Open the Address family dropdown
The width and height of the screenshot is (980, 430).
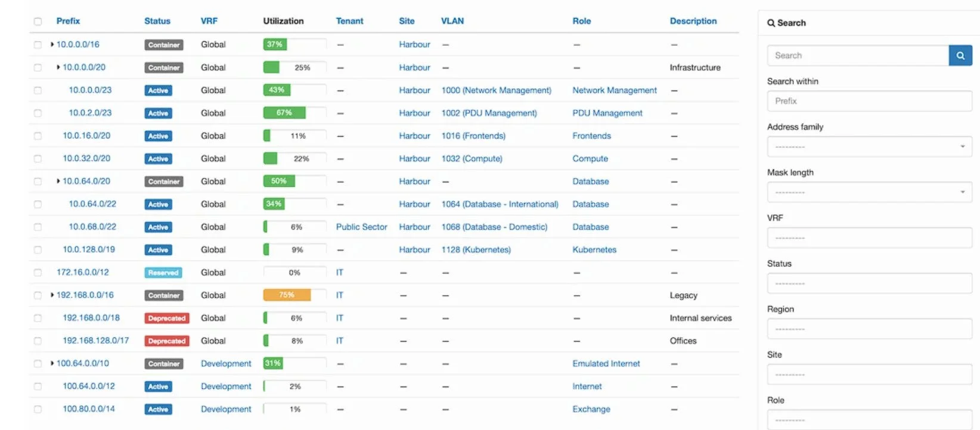coord(870,147)
